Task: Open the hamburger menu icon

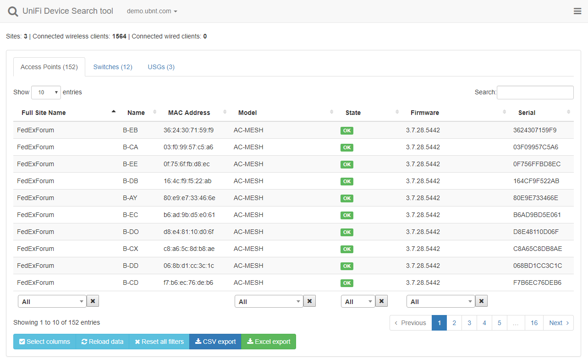Action: pos(577,11)
